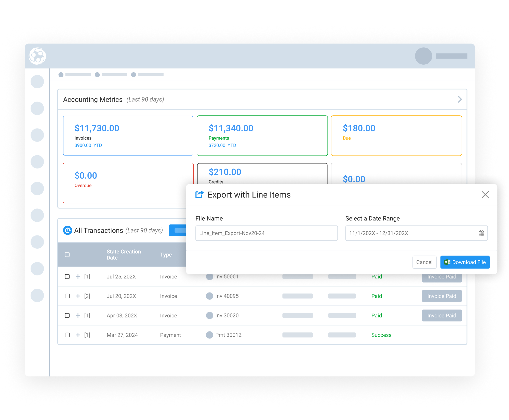Image resolution: width=509 pixels, height=420 pixels.
Task: Open the calendar icon in the date range field
Action: (481, 233)
